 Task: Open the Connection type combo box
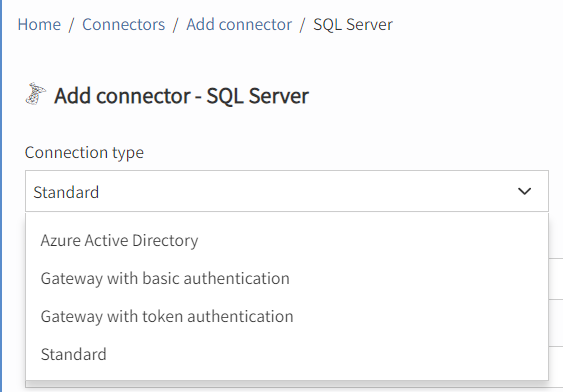[x=287, y=191]
